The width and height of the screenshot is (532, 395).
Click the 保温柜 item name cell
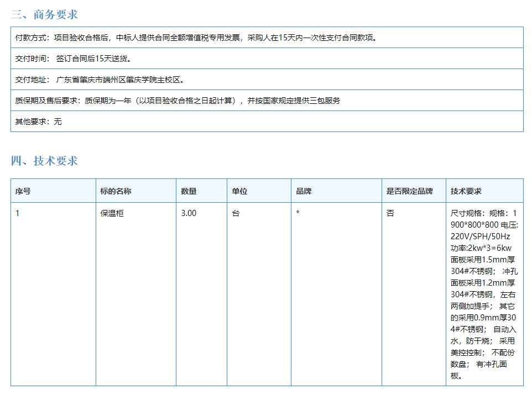[x=112, y=213]
